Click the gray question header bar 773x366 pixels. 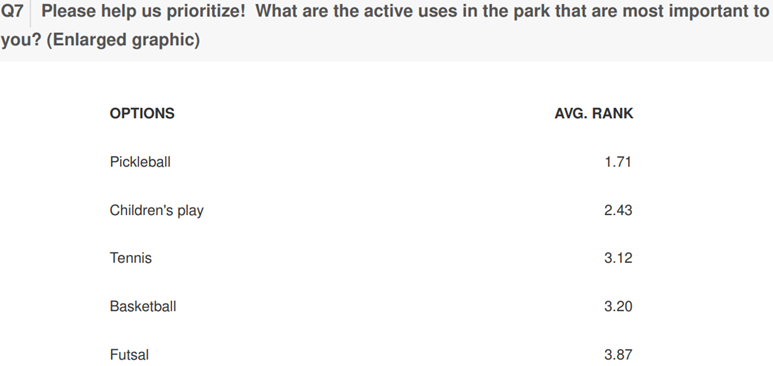pos(386,31)
